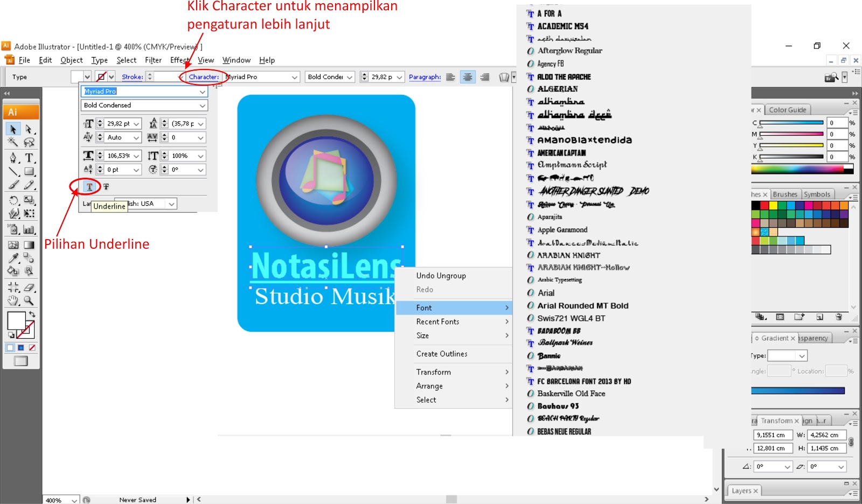Screen dimensions: 862x504
Task: Click the delete swatch trash icon
Action: pyautogui.click(x=839, y=317)
